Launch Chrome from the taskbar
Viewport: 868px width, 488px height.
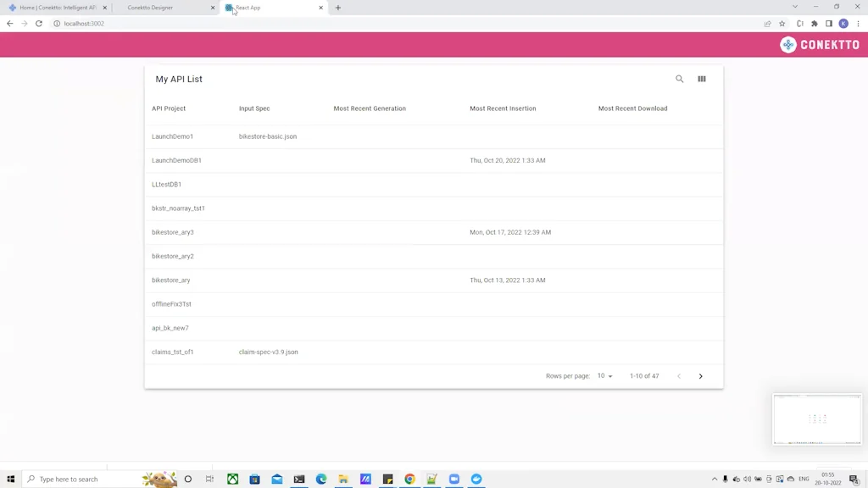click(409, 479)
